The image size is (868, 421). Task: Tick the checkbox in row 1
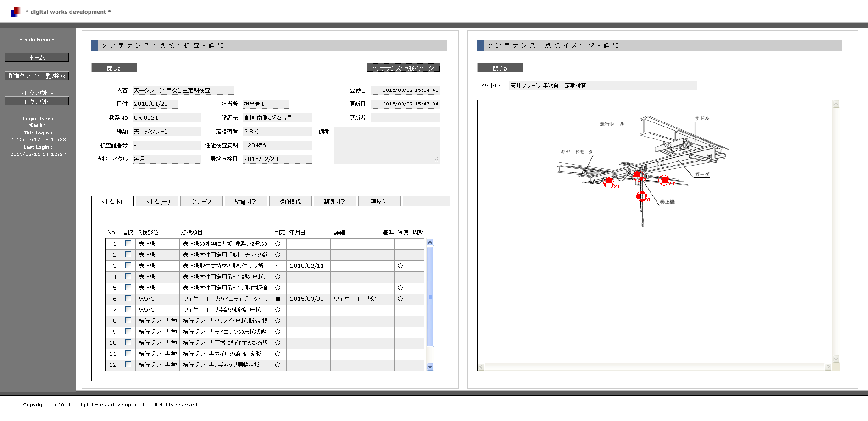[x=128, y=244]
